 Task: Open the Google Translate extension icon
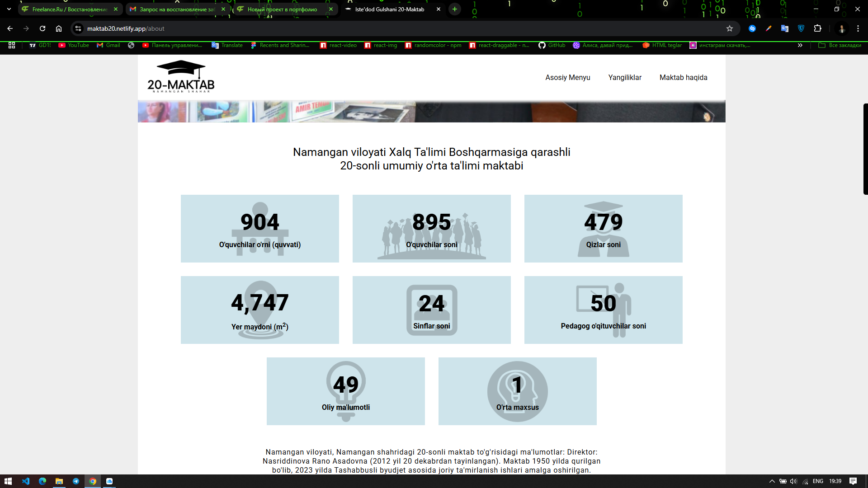(x=785, y=28)
